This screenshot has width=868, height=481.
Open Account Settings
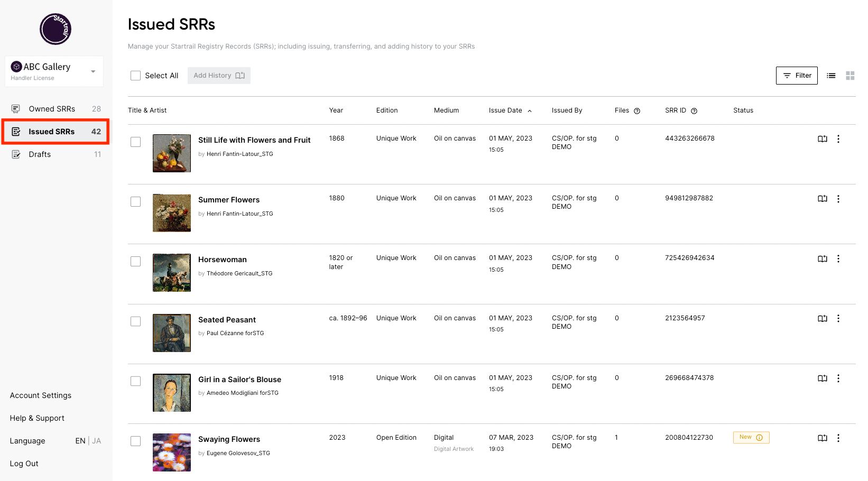(x=41, y=395)
